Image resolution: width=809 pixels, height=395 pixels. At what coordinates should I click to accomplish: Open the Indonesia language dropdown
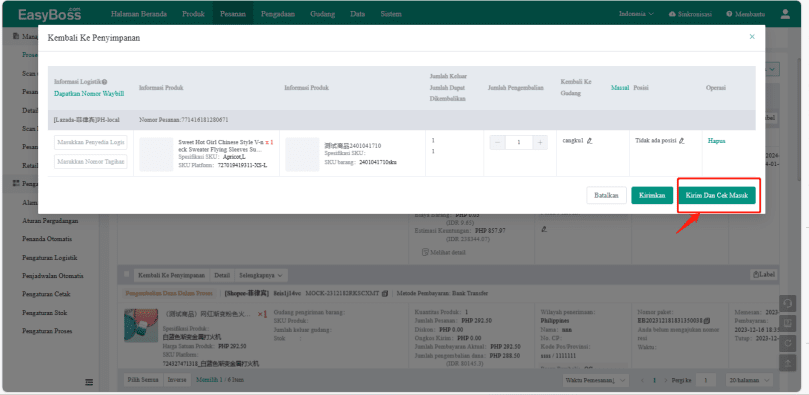pos(636,14)
